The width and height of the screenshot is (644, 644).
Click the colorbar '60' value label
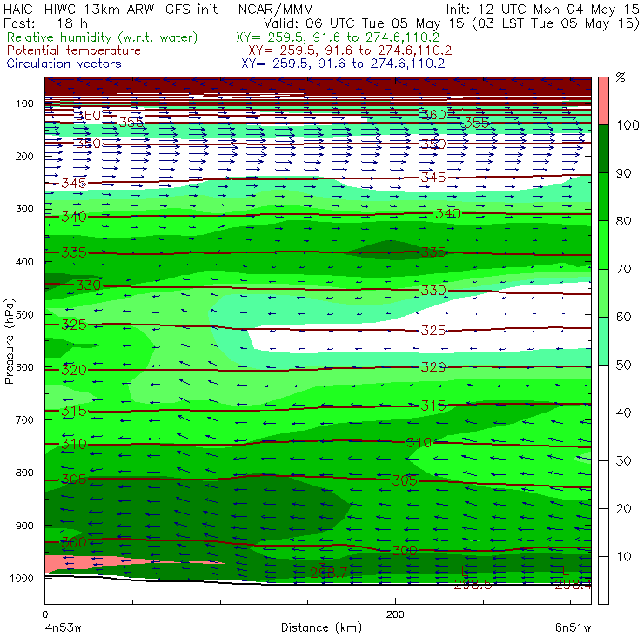click(x=623, y=317)
